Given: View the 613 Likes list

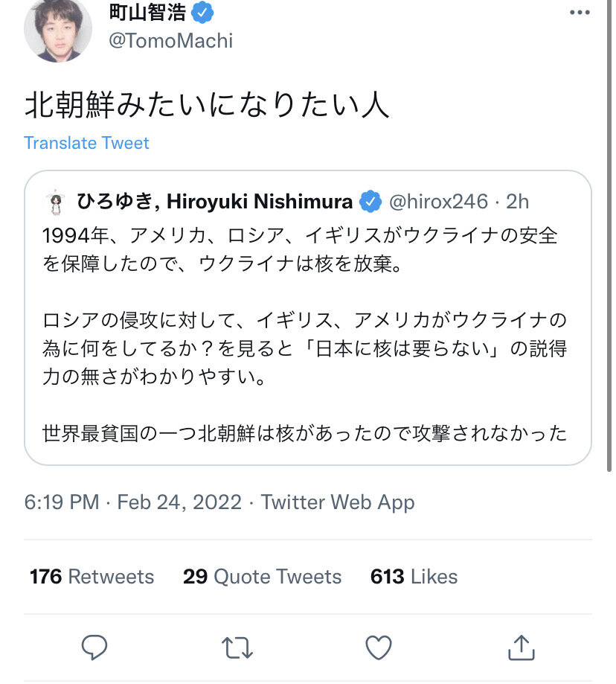Looking at the screenshot, I should coord(414,577).
